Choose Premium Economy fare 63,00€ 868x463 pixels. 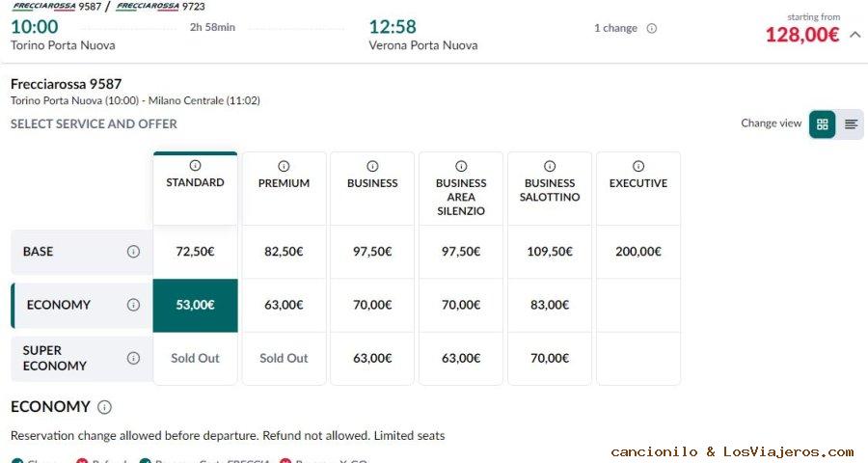click(284, 305)
